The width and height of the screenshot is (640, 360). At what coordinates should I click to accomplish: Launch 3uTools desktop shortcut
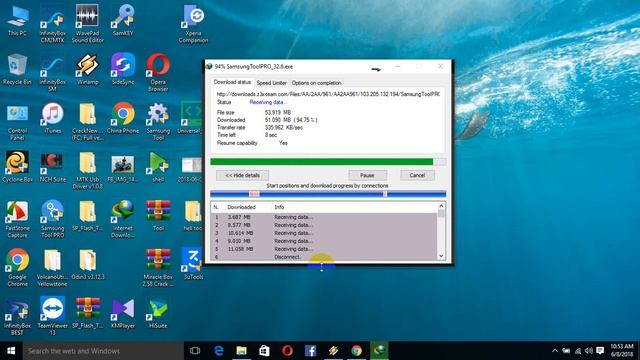point(193,264)
